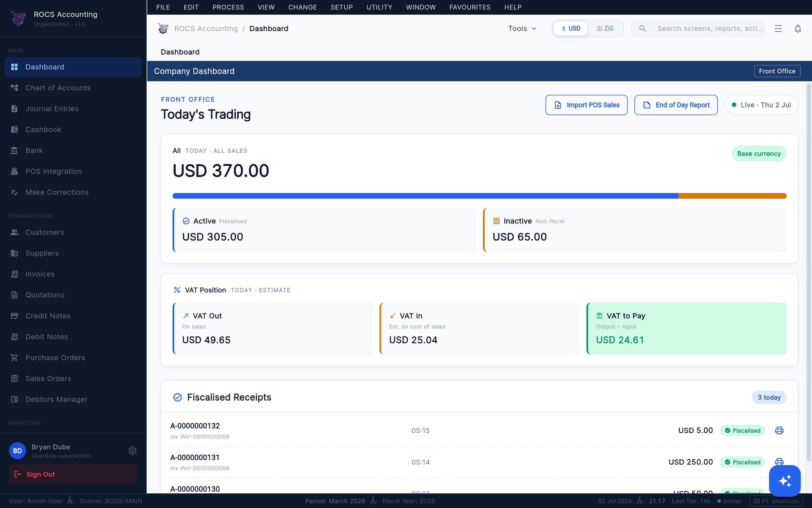Print receipt A-0000000131
This screenshot has width=812, height=508.
(x=779, y=461)
